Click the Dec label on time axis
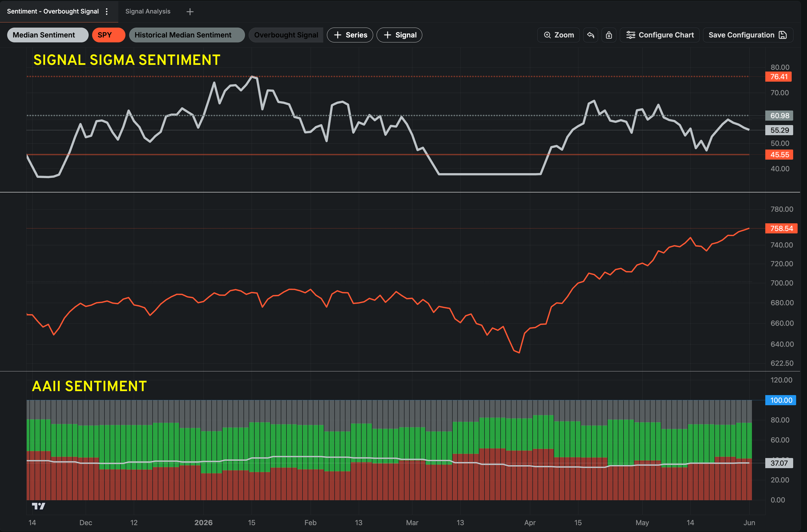Screen dimensions: 807x532 tap(86, 523)
